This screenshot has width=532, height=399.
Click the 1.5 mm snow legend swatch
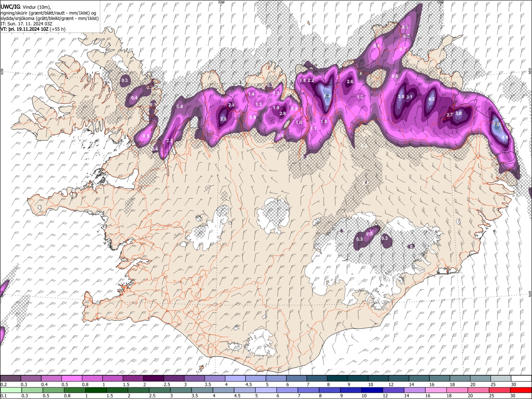pyautogui.click(x=133, y=378)
